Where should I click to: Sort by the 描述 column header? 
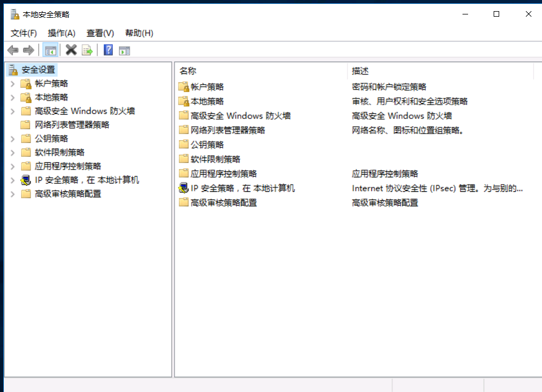click(440, 71)
